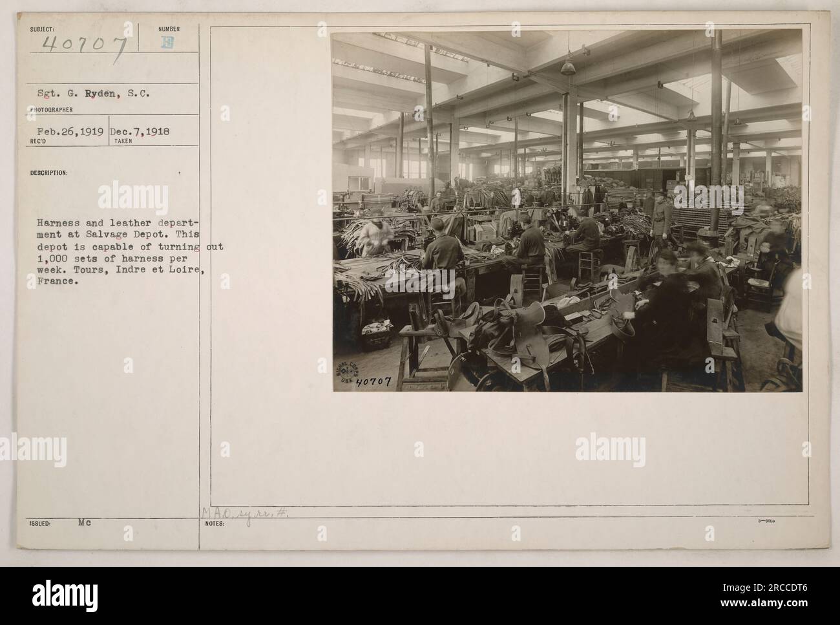Click the number 40707 printed on the photo
Screen dimensions: 840x625
click(x=374, y=382)
